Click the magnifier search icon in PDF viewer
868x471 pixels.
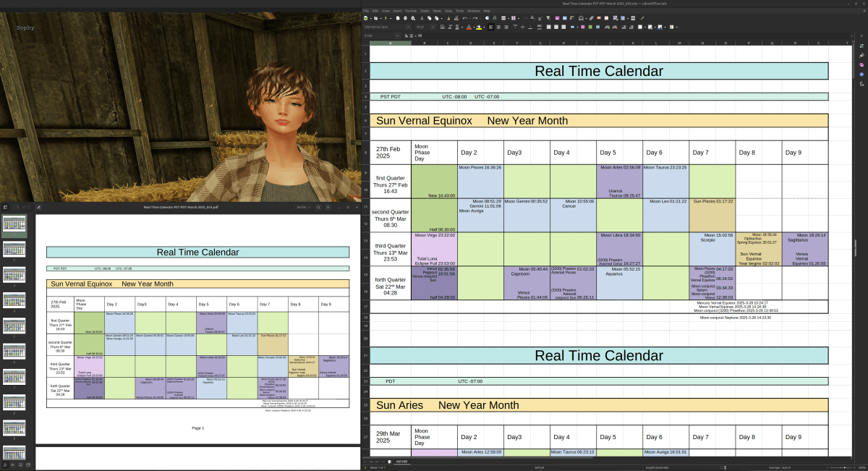[319, 207]
